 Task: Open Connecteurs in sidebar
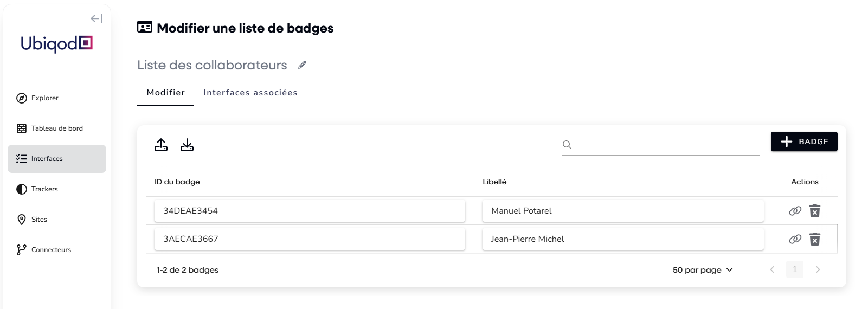(x=51, y=250)
